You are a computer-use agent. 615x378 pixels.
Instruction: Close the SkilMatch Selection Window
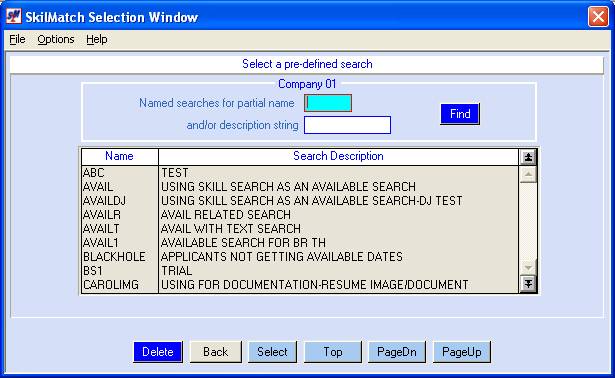(x=598, y=17)
